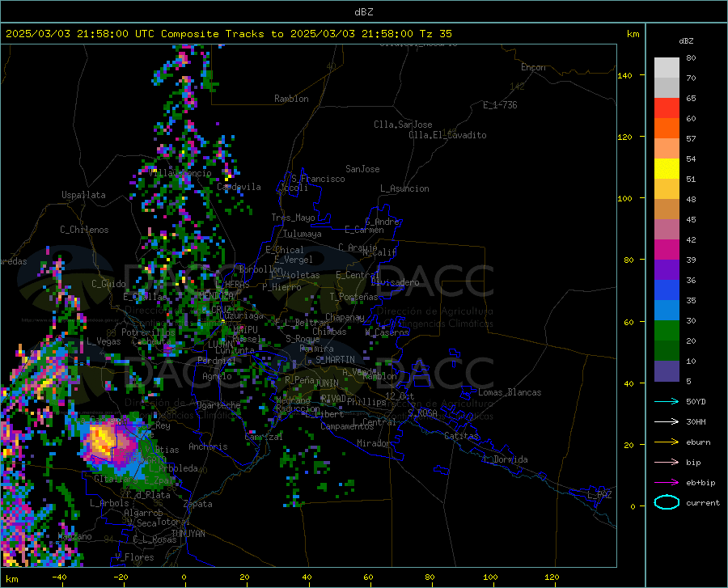The width and height of the screenshot is (728, 588).
Task: Click the Capdevila map label
Action: (x=239, y=187)
